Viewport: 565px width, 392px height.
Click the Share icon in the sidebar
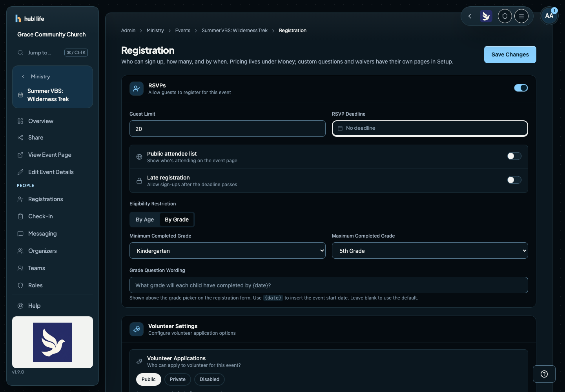pyautogui.click(x=20, y=138)
